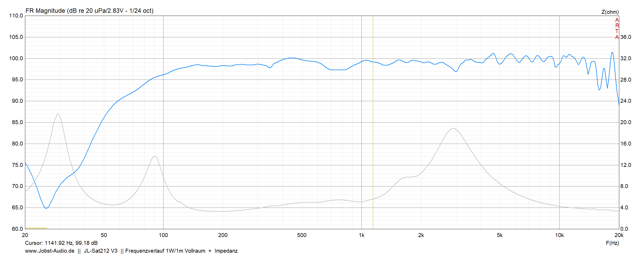Screen dimensions: 644x255
Task: Click the tallest gray impedance peak near 30 Hz
Action: 58,114
